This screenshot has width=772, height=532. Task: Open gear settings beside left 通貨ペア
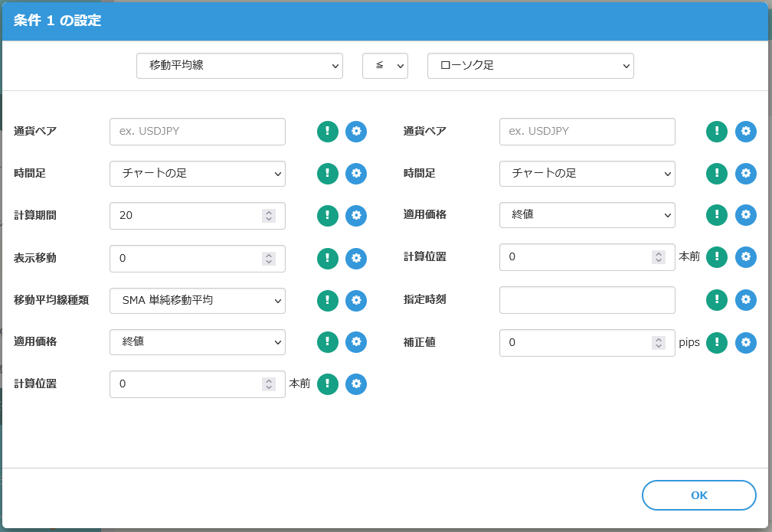click(356, 132)
